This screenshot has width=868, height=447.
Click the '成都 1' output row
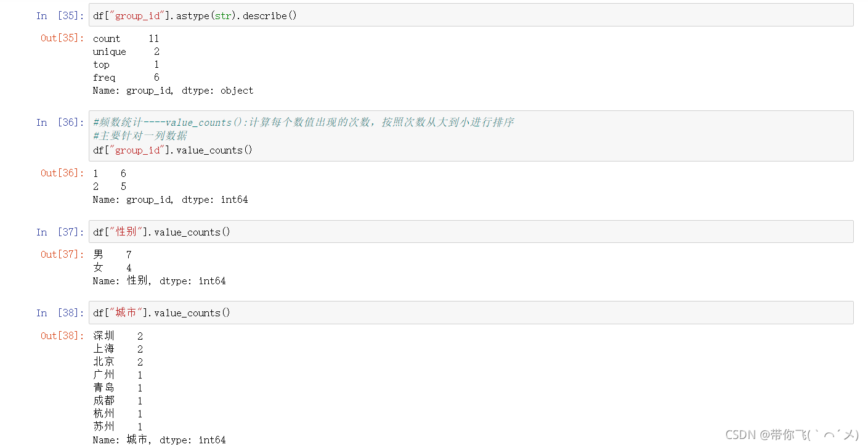118,401
